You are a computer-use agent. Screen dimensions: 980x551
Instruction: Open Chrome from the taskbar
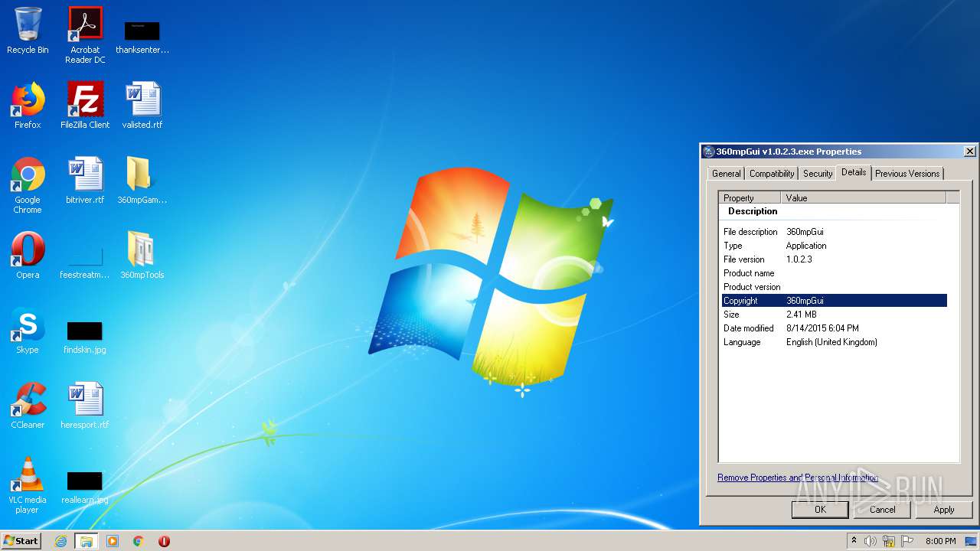[x=139, y=541]
